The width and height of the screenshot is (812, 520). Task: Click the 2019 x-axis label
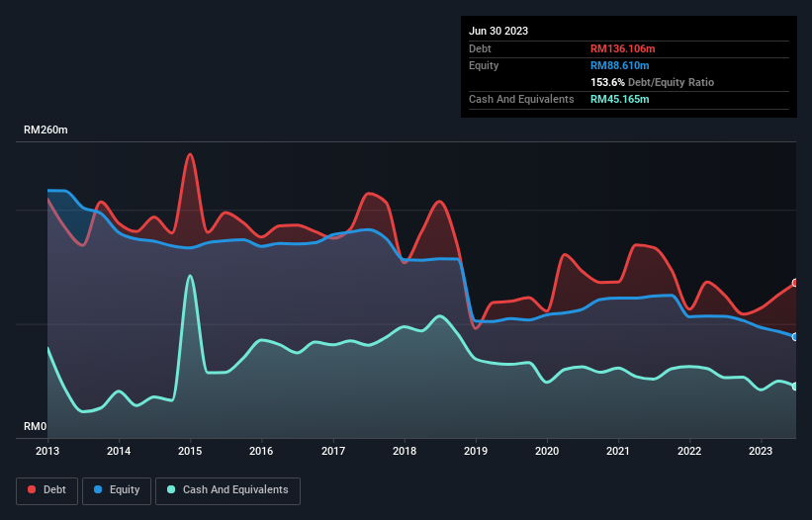[476, 451]
